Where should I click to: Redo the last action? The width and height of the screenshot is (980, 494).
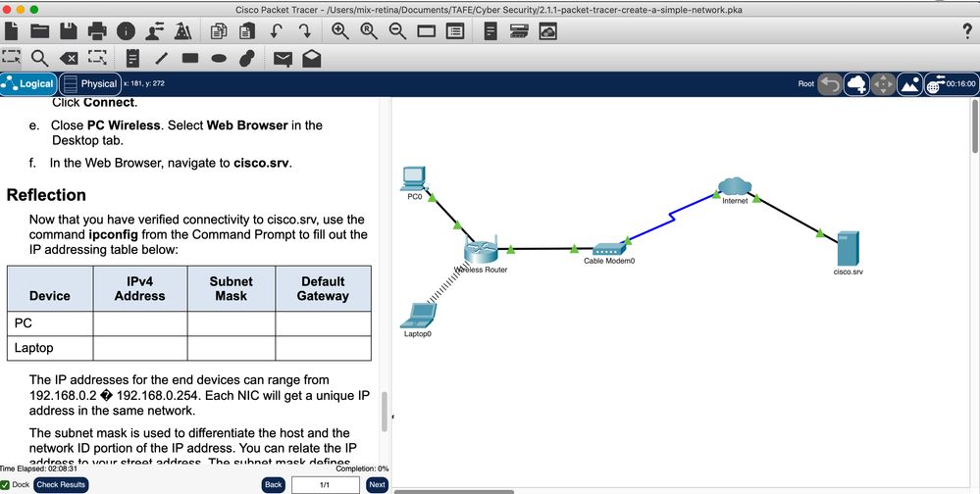click(x=304, y=31)
